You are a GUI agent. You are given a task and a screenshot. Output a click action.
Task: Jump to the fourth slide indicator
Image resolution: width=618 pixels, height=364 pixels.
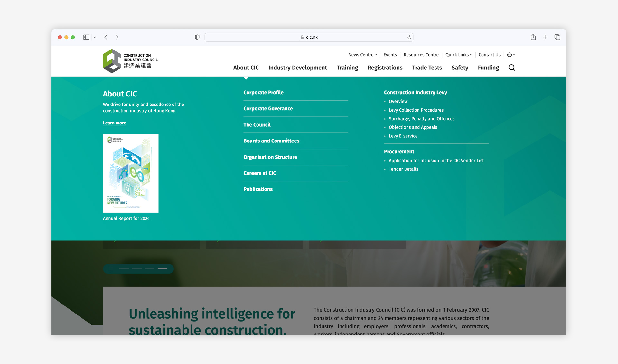coord(163,269)
